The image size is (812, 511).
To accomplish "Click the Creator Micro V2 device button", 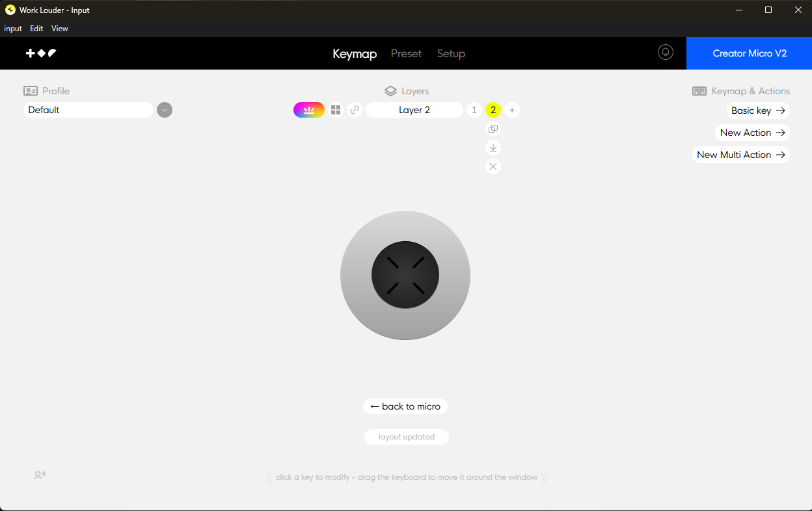I will pyautogui.click(x=749, y=53).
